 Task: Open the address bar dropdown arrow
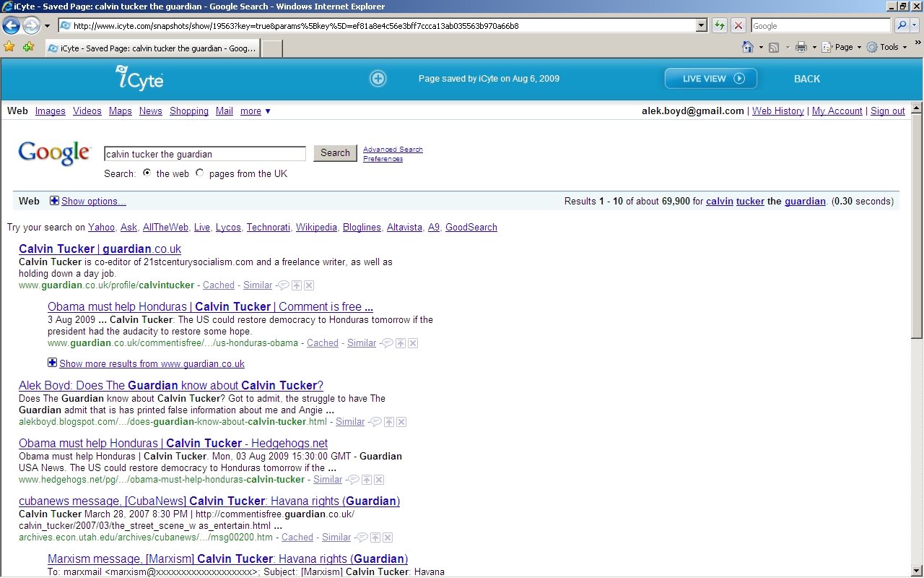[701, 25]
